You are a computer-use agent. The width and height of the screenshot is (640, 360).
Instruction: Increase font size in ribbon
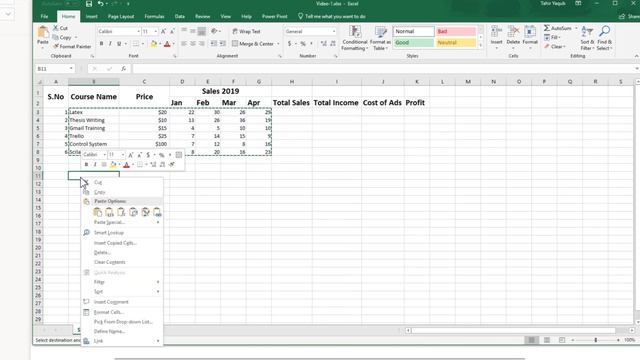(x=163, y=31)
